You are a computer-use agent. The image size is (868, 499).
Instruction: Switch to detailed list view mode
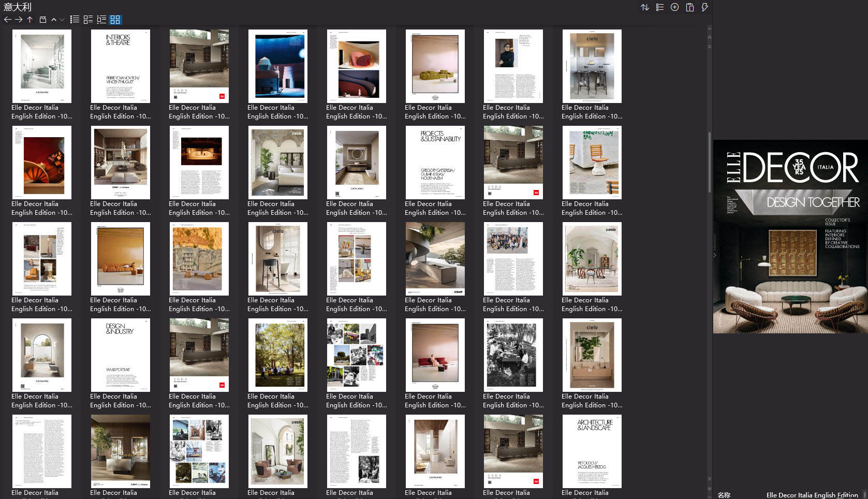pos(74,20)
